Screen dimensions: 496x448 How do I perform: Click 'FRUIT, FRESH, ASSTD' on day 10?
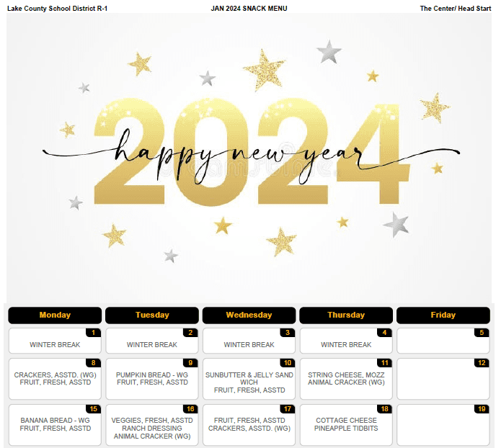[x=249, y=390]
